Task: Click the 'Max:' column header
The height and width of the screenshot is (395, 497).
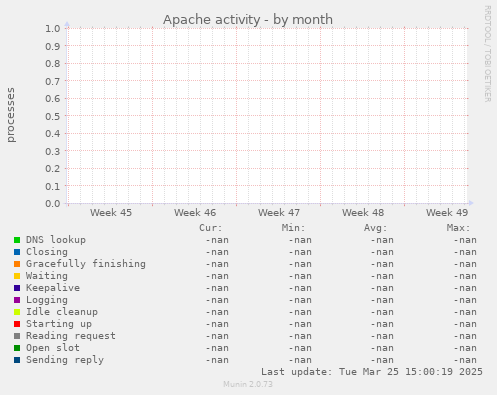Action: coord(458,228)
